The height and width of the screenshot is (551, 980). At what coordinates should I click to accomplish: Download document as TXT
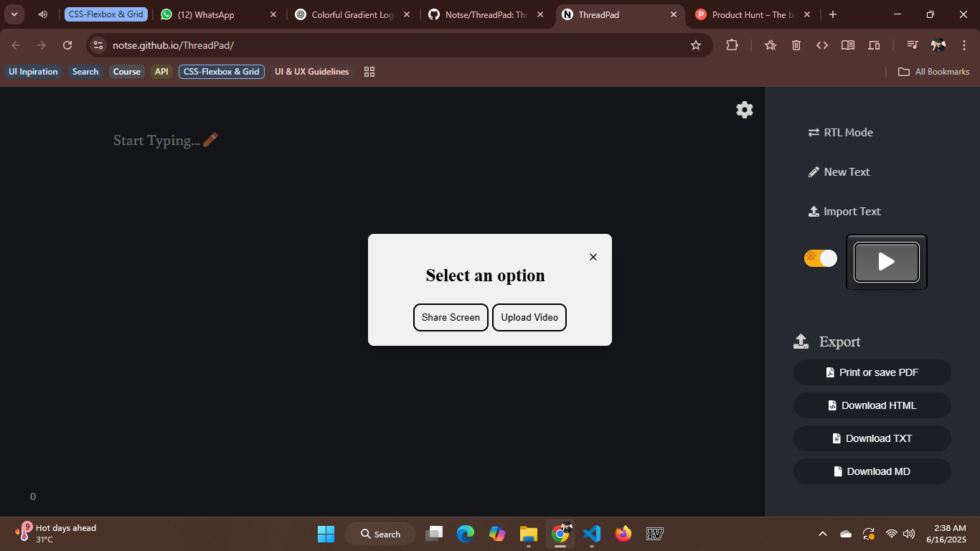click(x=872, y=438)
